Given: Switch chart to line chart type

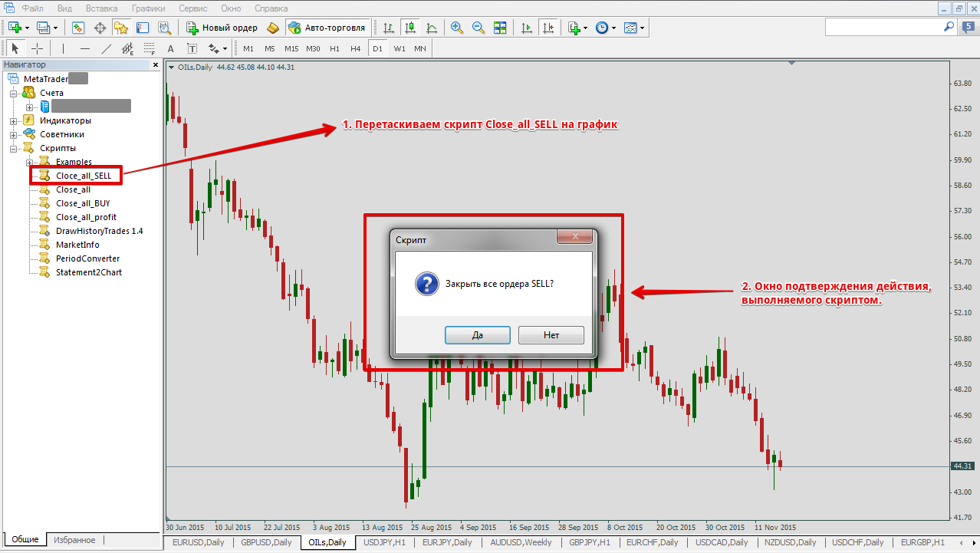Looking at the screenshot, I should (431, 28).
